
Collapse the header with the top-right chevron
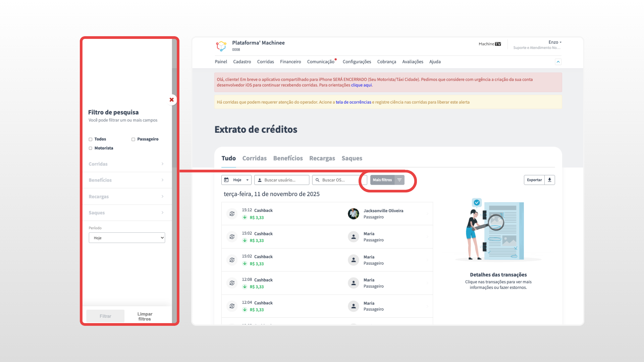[558, 62]
